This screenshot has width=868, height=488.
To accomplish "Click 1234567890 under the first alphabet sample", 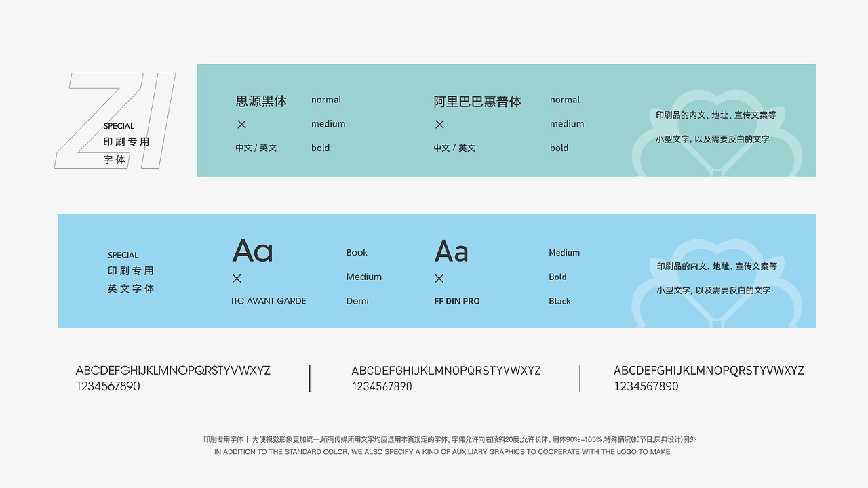I will coord(108,386).
